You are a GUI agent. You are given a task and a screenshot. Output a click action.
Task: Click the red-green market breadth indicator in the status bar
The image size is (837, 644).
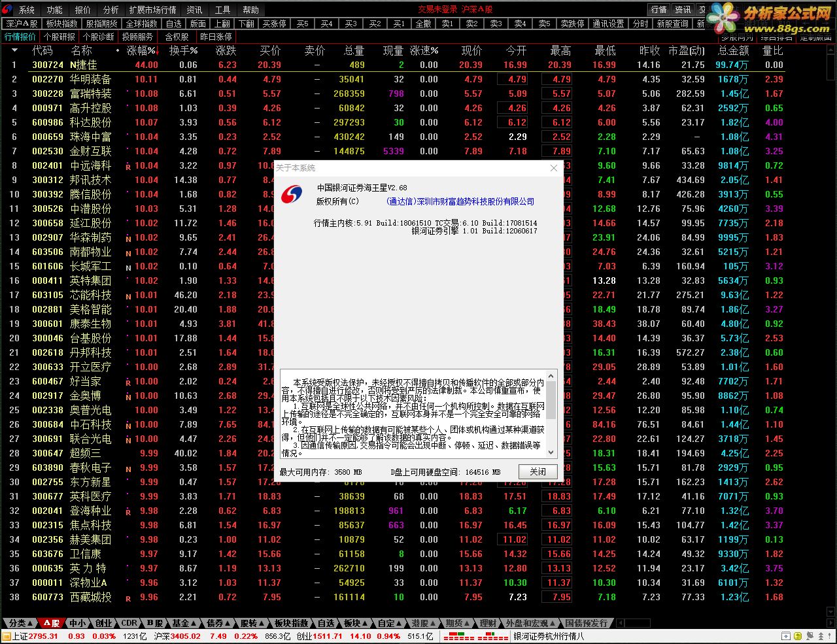tap(475, 636)
